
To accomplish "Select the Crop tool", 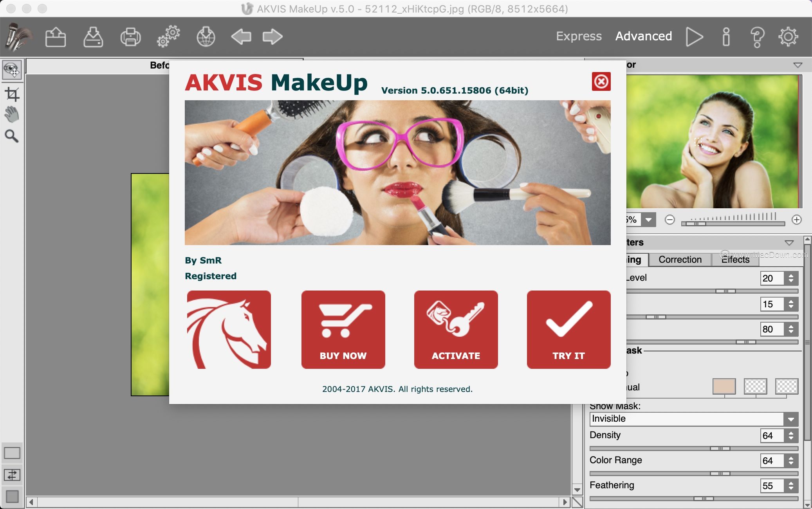I will point(12,94).
